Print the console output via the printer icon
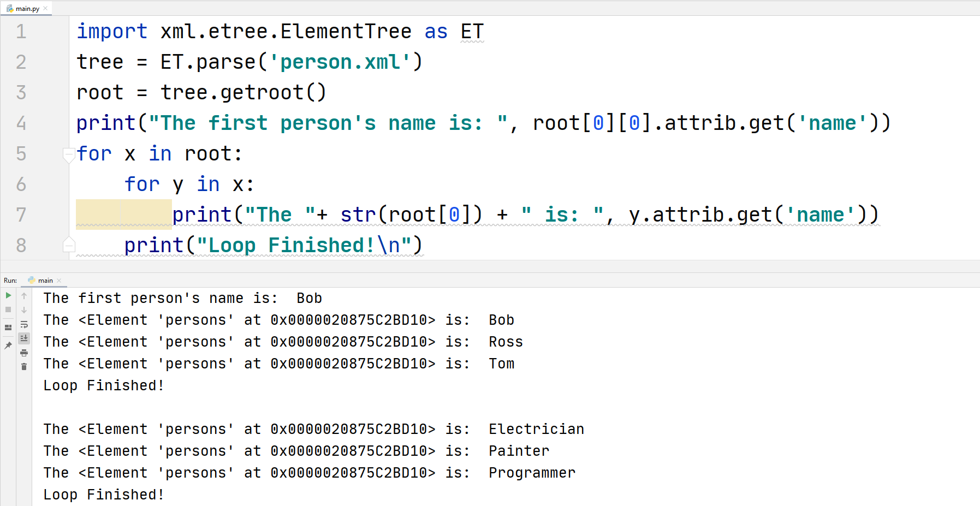Screen dimensions: 980x506 24,353
